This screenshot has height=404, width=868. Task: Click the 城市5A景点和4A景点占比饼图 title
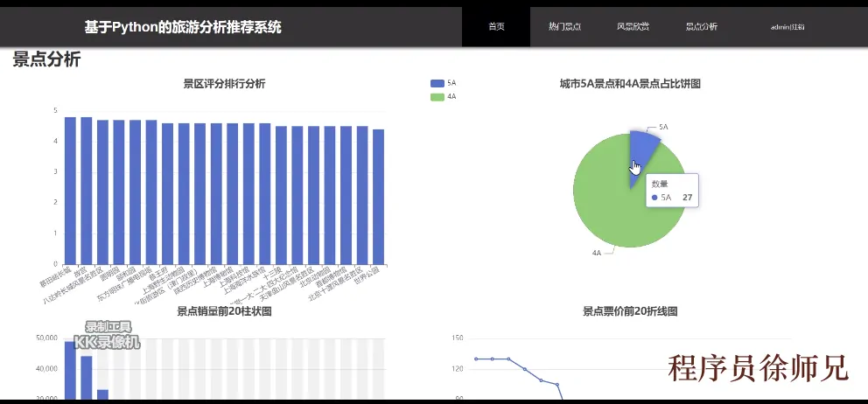coord(630,84)
